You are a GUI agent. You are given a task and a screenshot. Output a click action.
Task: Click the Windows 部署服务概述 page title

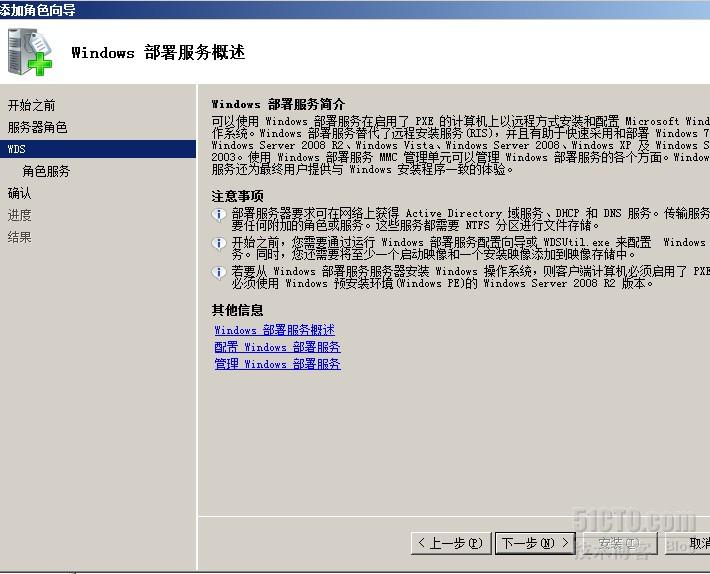tap(158, 53)
